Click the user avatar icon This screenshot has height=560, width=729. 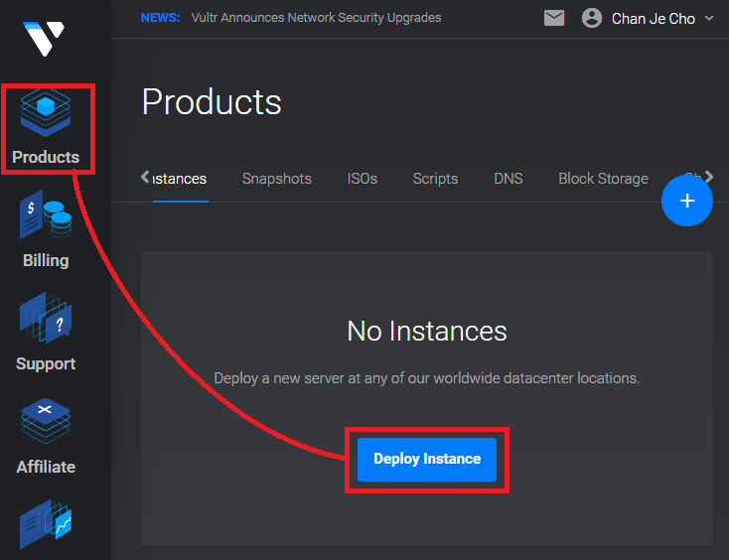click(591, 19)
